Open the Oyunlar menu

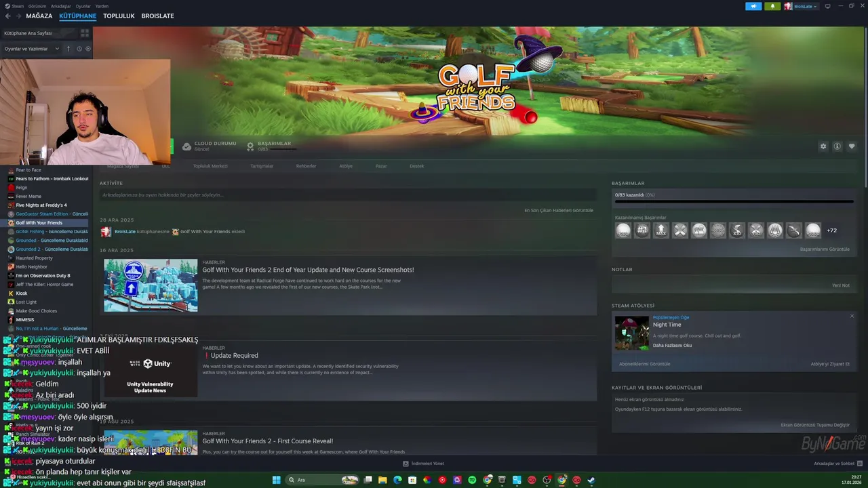(x=83, y=6)
